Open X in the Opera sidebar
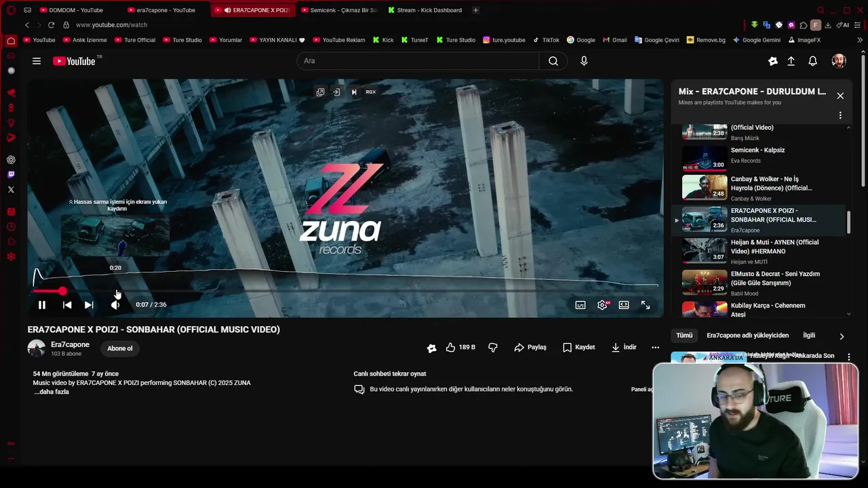 11,190
